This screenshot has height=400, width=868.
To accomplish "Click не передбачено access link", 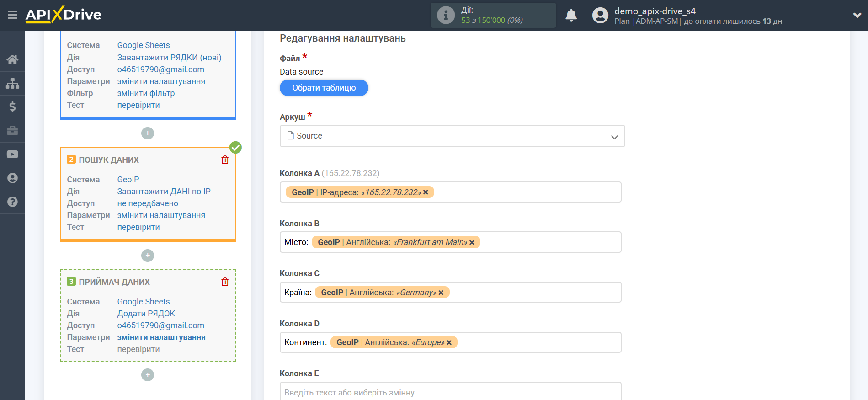I will pos(148,203).
